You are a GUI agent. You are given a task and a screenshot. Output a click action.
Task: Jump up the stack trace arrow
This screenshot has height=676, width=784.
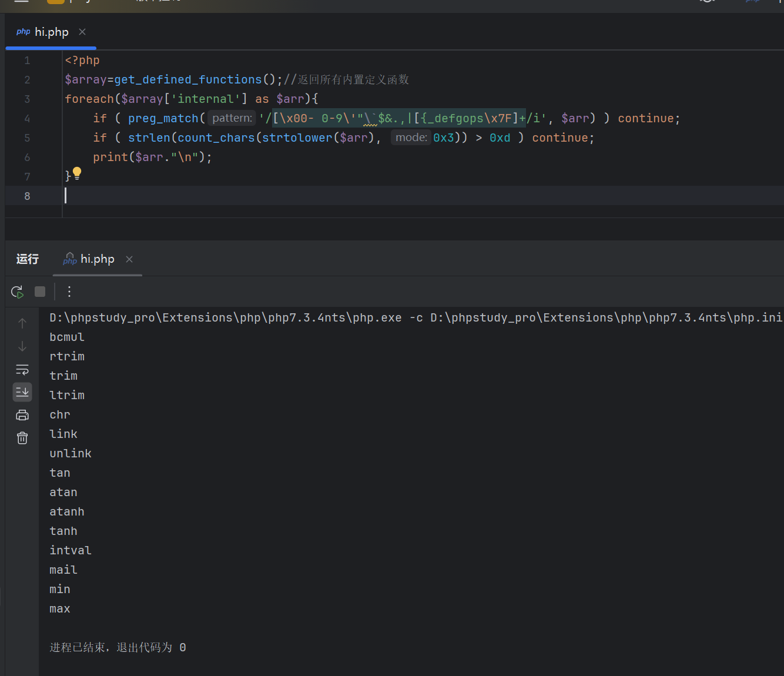click(22, 323)
